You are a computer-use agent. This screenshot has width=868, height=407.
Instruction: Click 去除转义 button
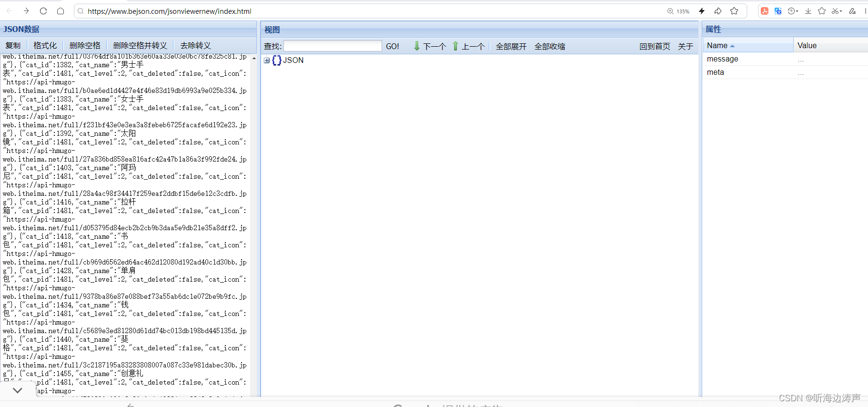pyautogui.click(x=195, y=45)
